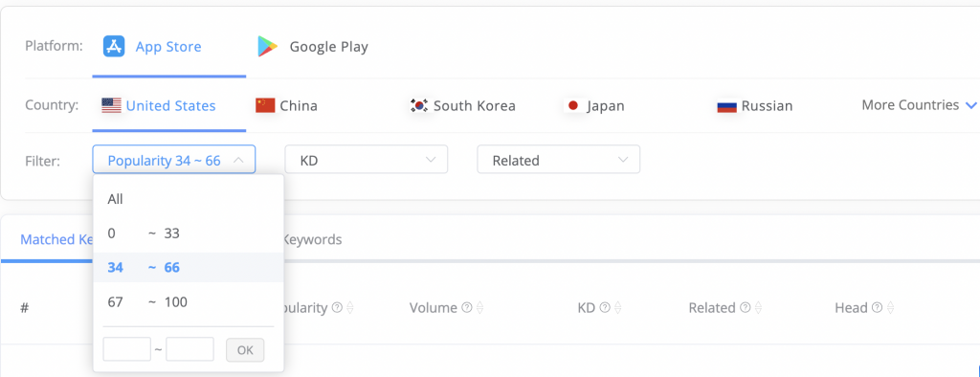Sort by Volume using sort arrows
The image size is (980, 377).
[x=479, y=307]
